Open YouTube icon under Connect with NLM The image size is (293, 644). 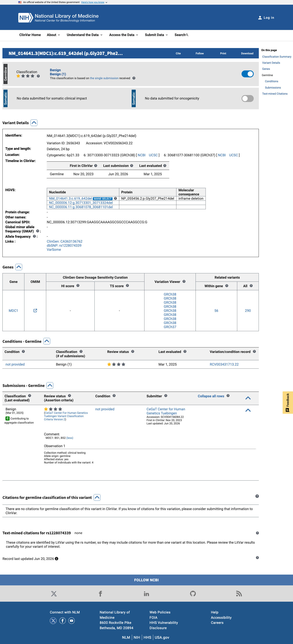(71, 621)
